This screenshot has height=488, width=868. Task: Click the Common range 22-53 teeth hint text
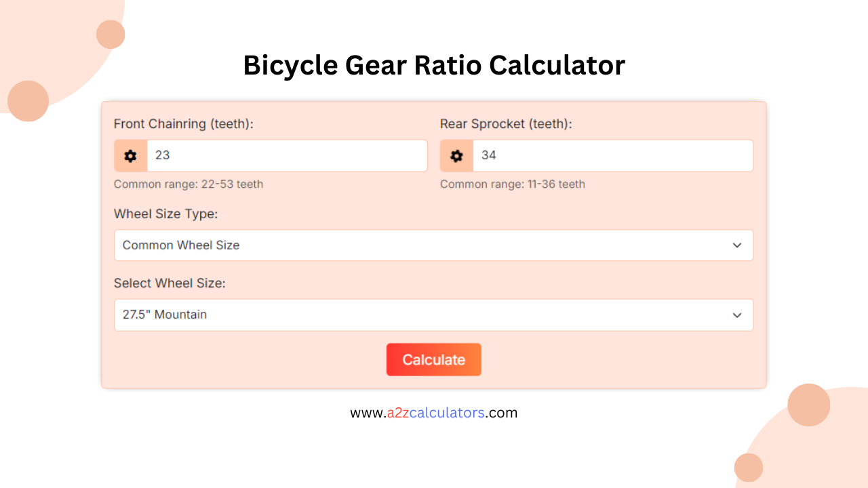coord(189,184)
